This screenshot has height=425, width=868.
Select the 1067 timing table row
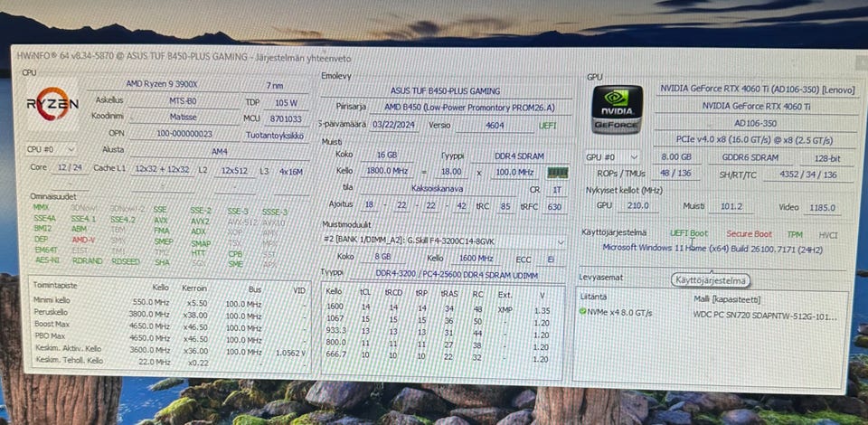[x=442, y=319]
